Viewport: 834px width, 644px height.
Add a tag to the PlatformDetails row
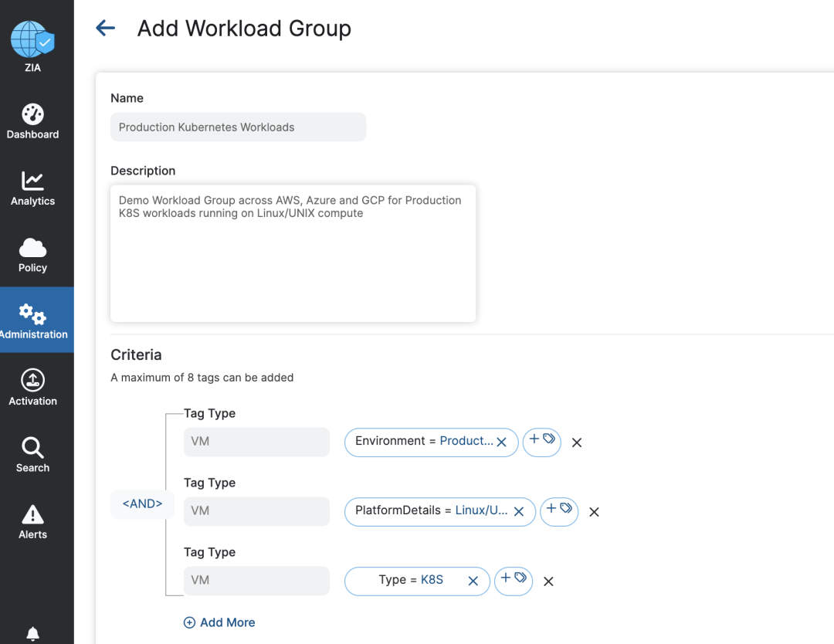[559, 511]
